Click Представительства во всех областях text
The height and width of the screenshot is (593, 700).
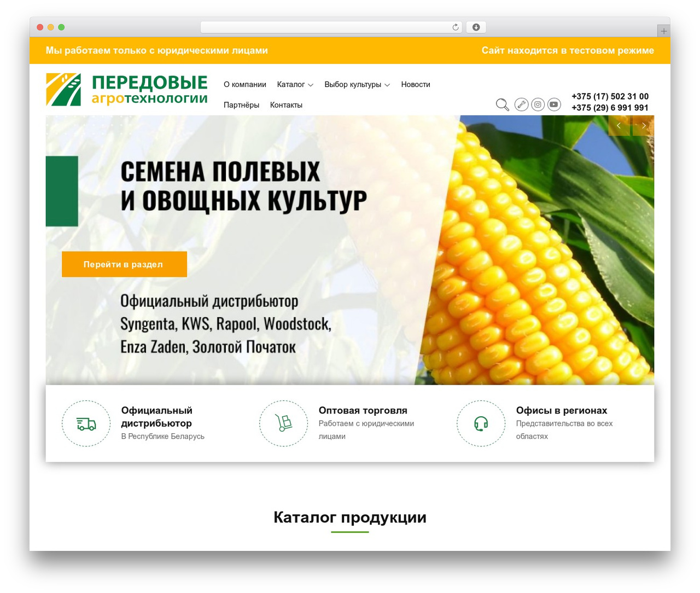pyautogui.click(x=564, y=430)
